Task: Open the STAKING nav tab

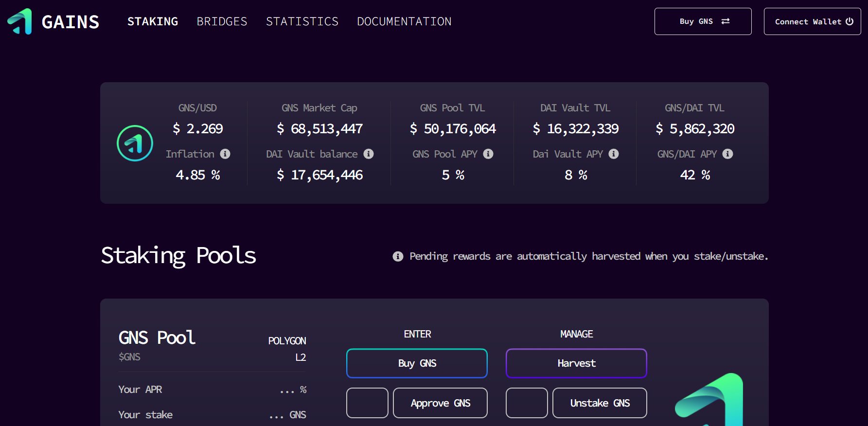Action: 153,21
